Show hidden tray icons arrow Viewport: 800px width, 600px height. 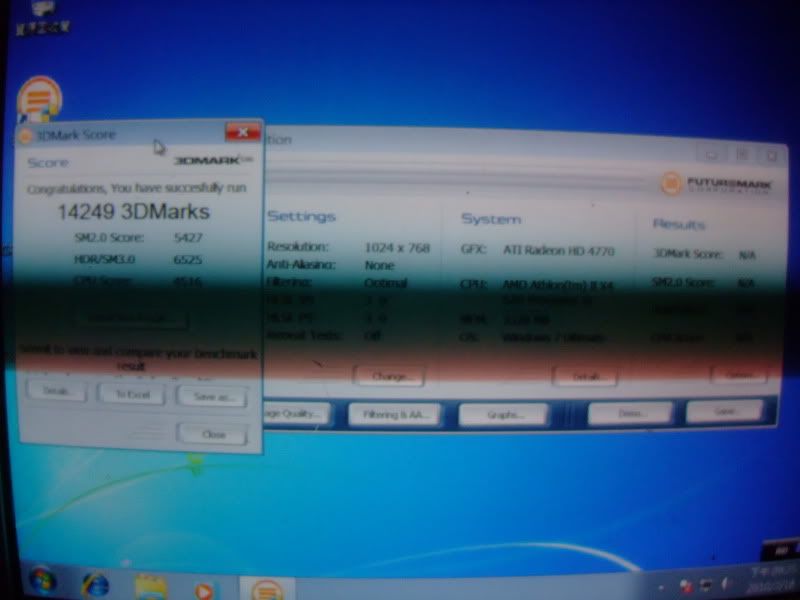(x=661, y=587)
